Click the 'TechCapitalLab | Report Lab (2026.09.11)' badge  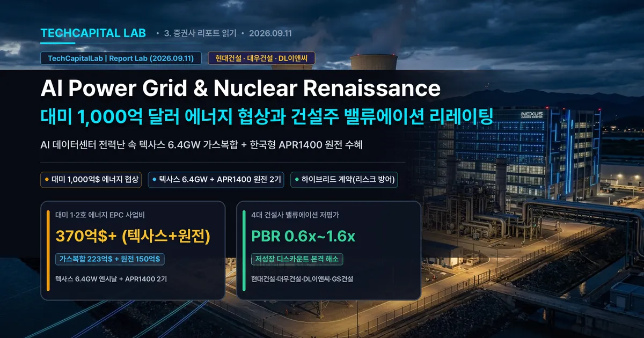tap(121, 58)
